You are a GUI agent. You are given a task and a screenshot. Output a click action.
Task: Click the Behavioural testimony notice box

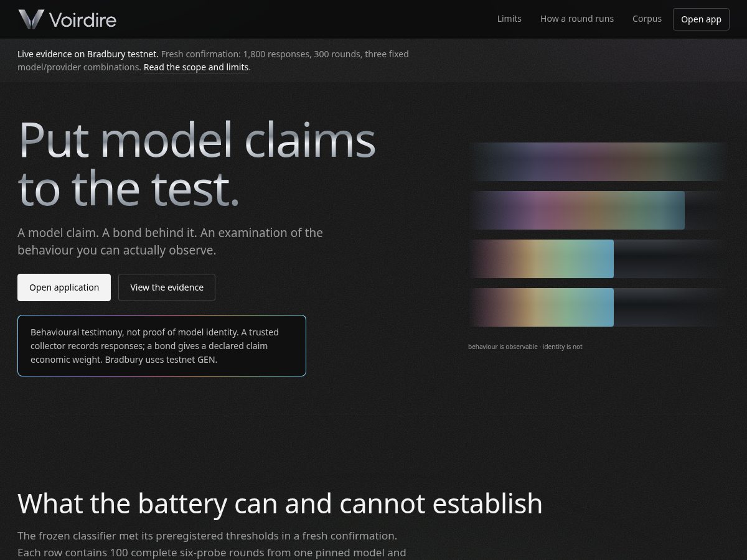tap(162, 345)
